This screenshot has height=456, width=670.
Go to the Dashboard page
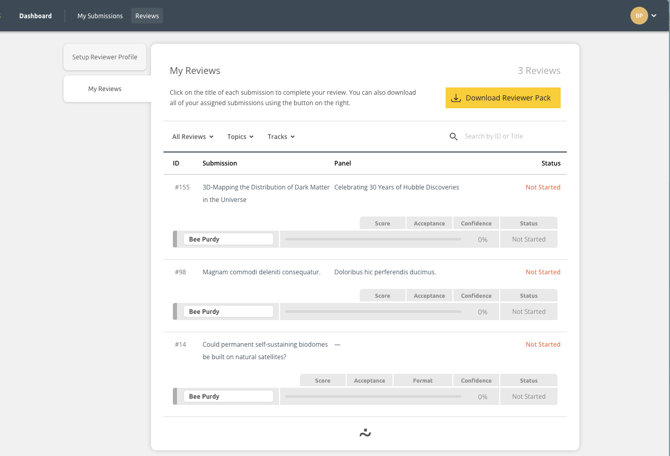coord(35,16)
